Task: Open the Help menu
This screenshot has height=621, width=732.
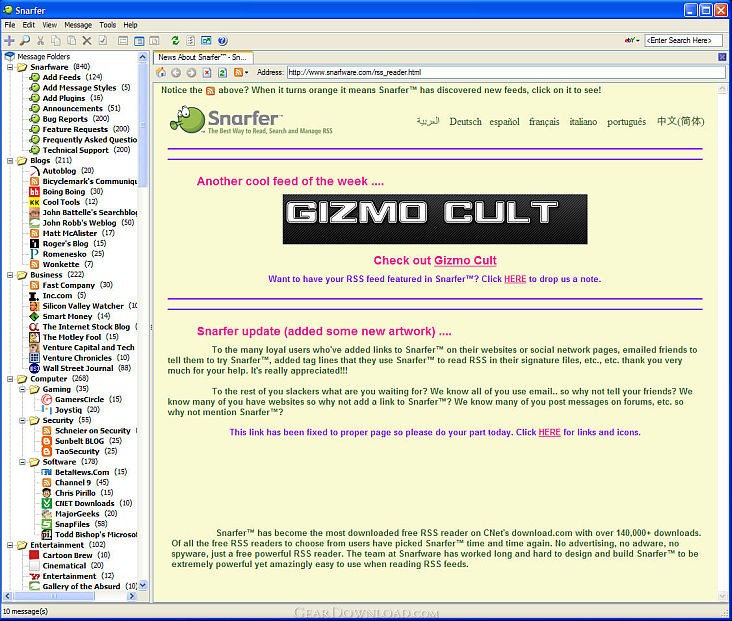Action: tap(130, 25)
